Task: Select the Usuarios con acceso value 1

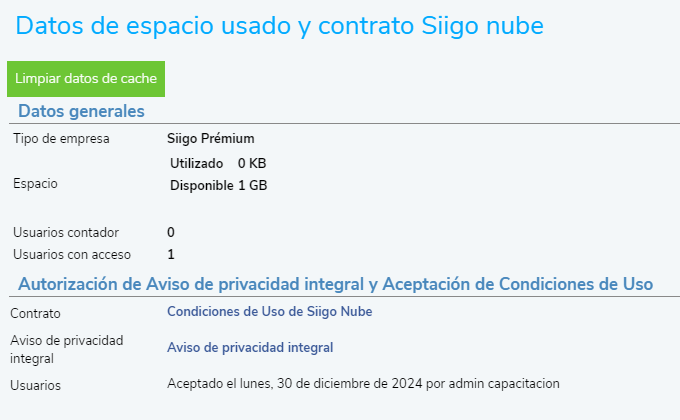Action: (x=171, y=254)
